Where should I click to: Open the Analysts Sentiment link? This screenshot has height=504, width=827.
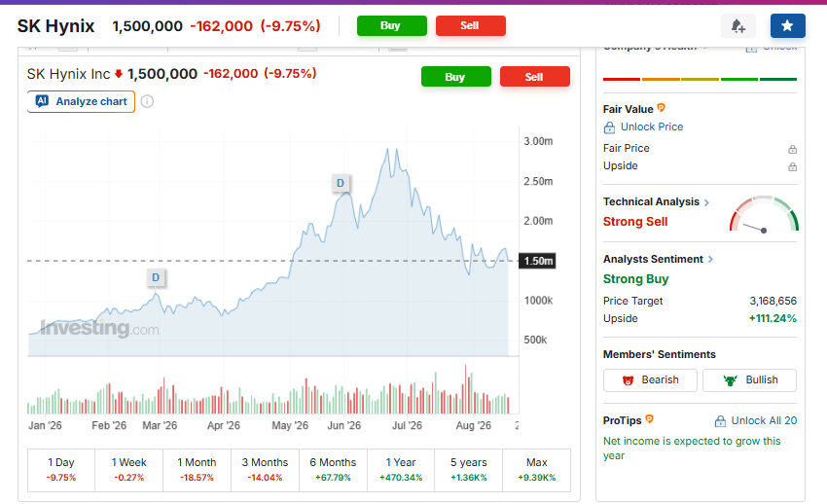pyautogui.click(x=653, y=259)
